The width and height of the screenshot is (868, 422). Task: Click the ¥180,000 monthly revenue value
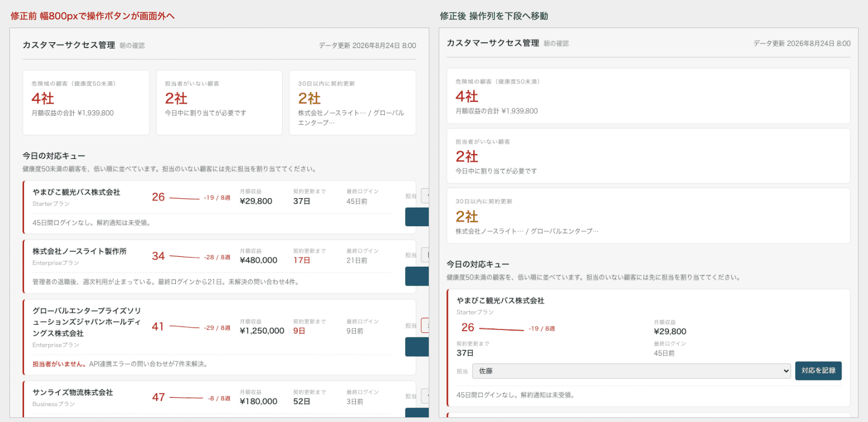coord(259,401)
